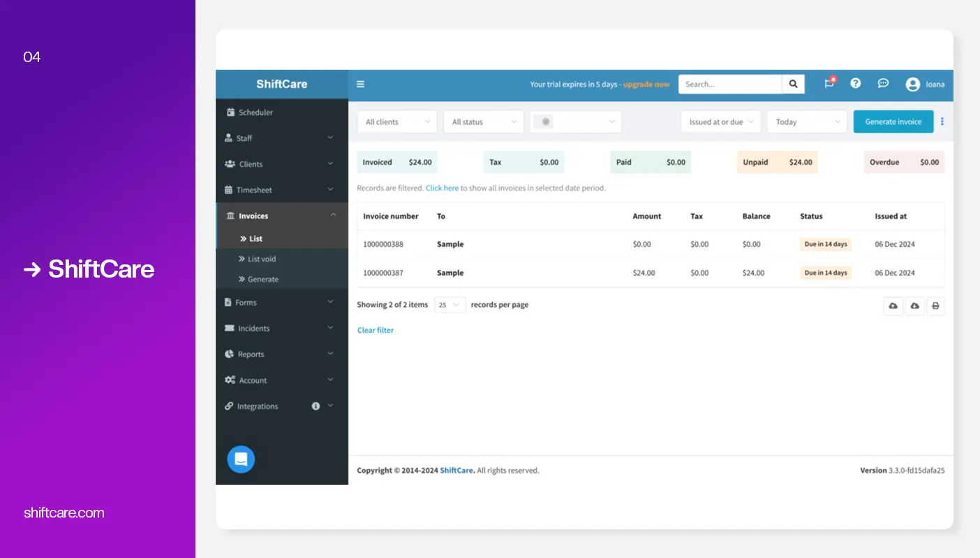
Task: Open the List void submenu item
Action: click(282, 259)
